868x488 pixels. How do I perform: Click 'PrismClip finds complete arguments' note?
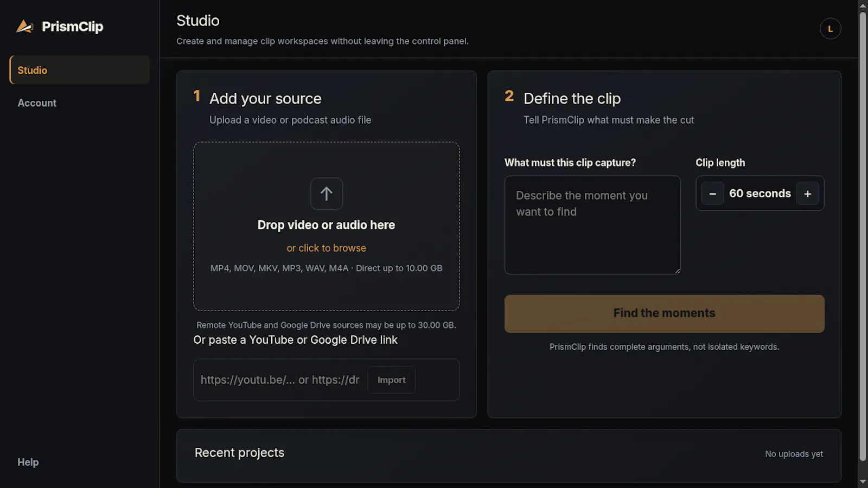click(664, 347)
